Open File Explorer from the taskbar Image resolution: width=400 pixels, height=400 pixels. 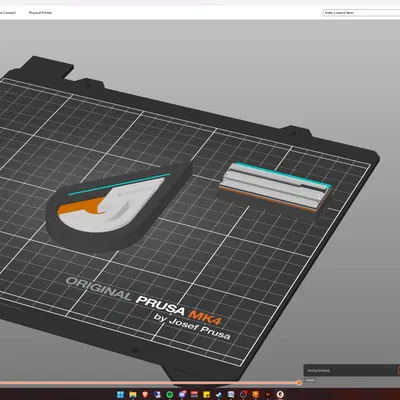(133, 395)
